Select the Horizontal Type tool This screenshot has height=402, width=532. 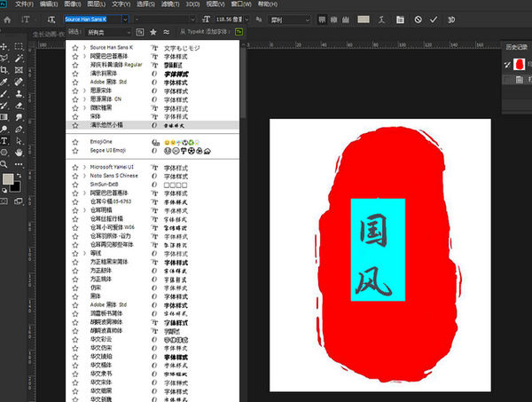click(6, 140)
